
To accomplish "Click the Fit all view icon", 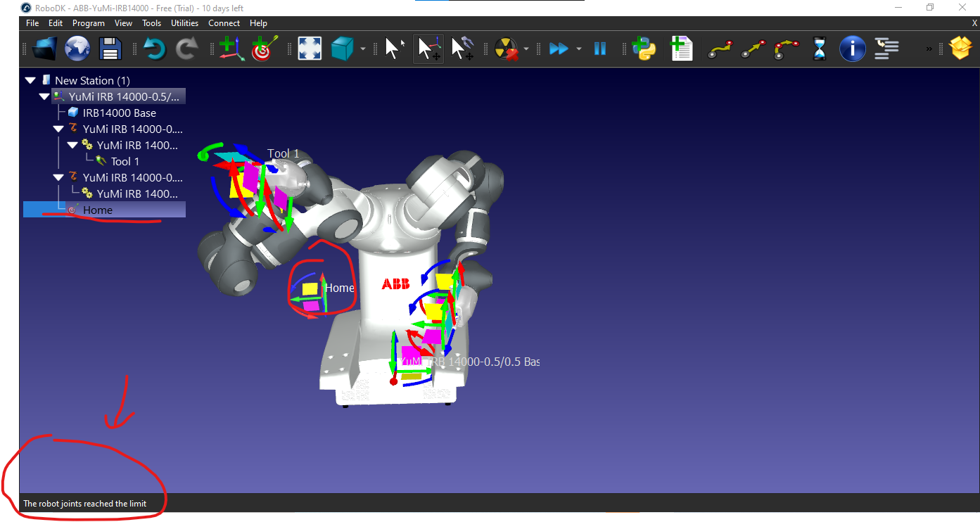I will [310, 49].
